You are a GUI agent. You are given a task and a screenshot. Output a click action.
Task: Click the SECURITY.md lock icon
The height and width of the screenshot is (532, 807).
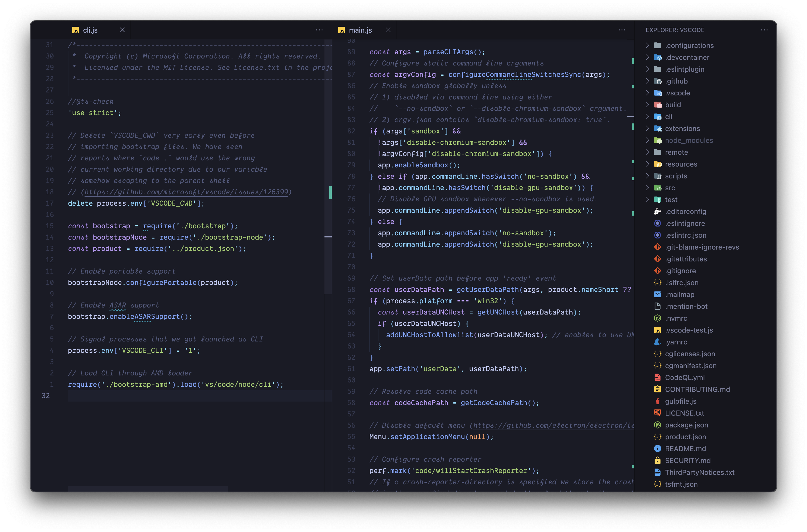[x=657, y=460]
